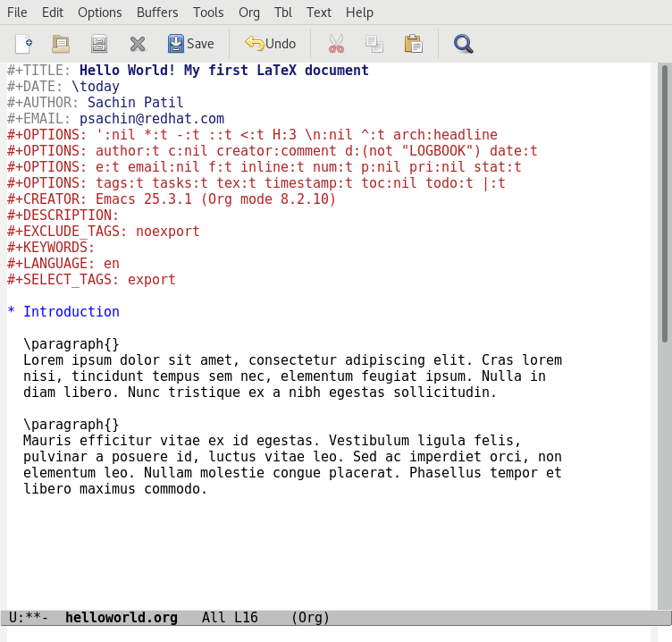Save the buffer with the Save button
The height and width of the screenshot is (642, 672).
coord(191,44)
